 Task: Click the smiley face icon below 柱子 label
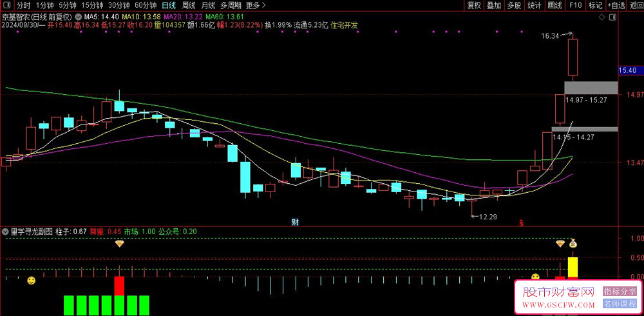pyautogui.click(x=31, y=281)
